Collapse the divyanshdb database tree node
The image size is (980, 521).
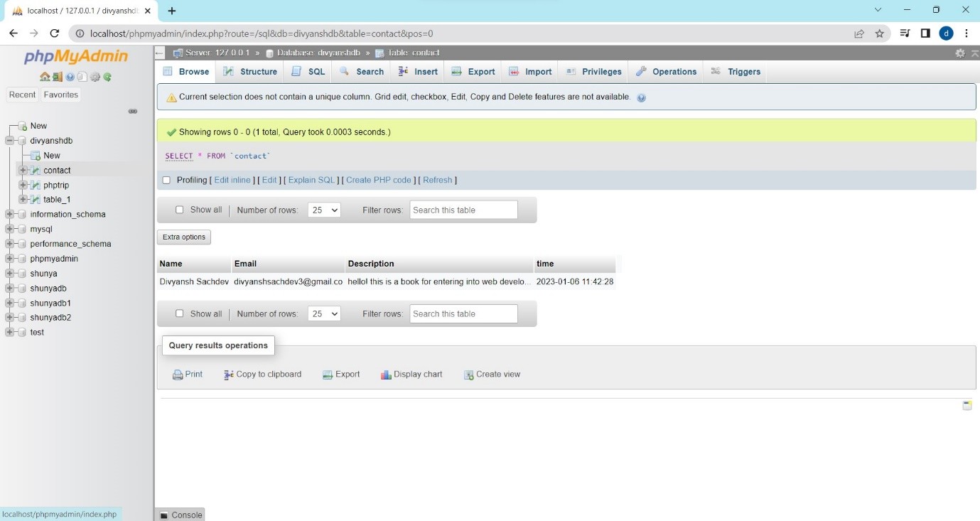pyautogui.click(x=10, y=141)
